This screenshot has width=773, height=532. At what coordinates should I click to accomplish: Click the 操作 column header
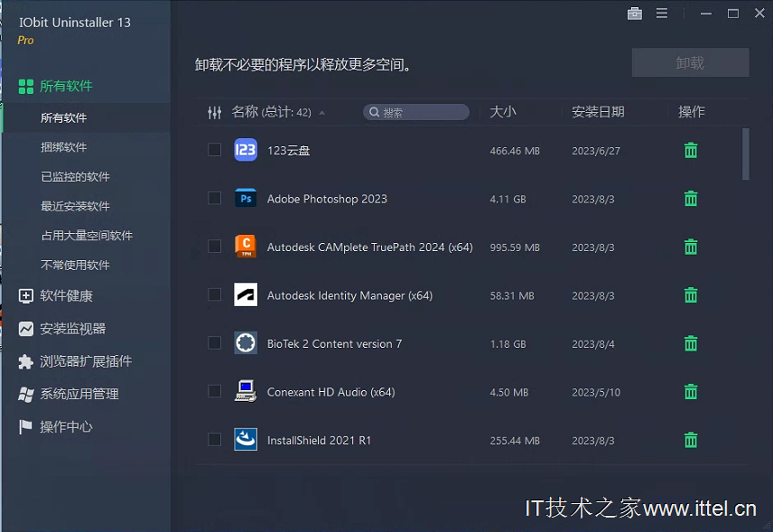691,112
